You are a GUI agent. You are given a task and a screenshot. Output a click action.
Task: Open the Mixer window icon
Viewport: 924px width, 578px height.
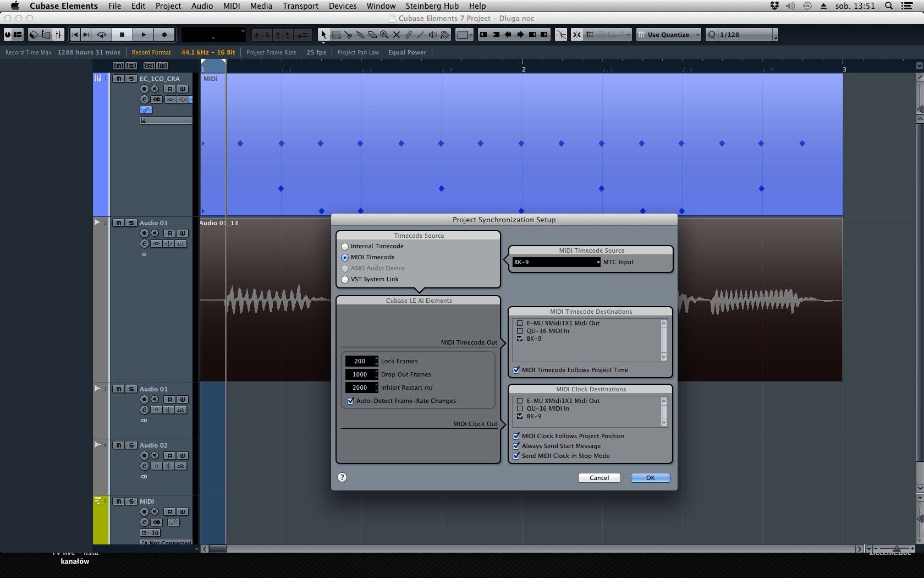(x=58, y=35)
